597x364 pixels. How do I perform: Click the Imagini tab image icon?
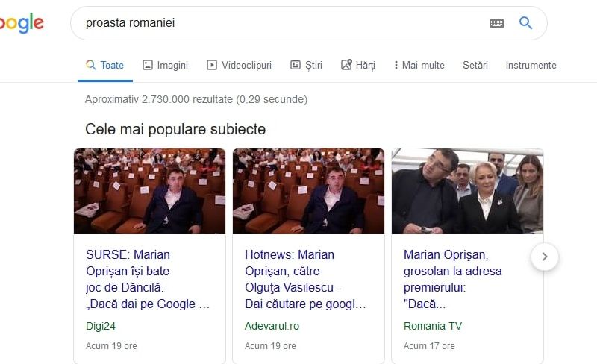(148, 65)
